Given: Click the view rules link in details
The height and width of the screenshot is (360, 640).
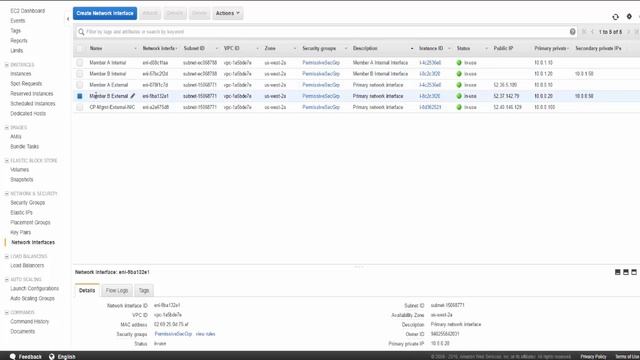Looking at the screenshot, I should tap(205, 334).
